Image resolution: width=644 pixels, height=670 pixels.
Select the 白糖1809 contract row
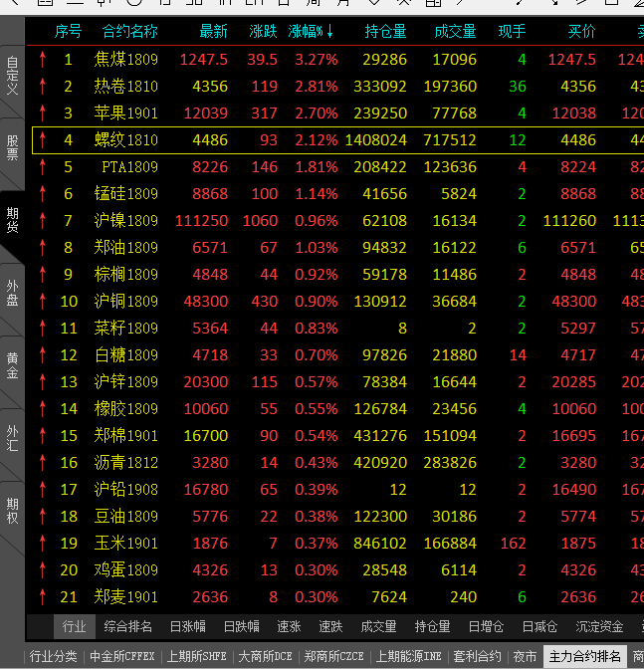[337, 355]
